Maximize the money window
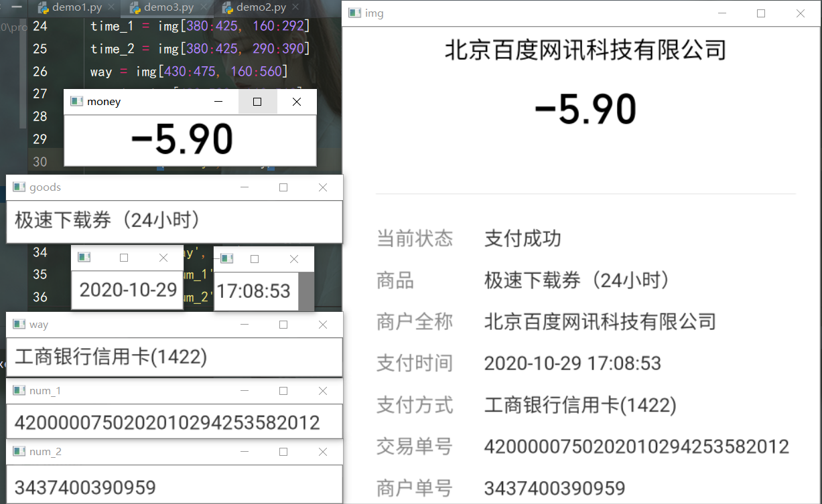The image size is (822, 504). (257, 102)
